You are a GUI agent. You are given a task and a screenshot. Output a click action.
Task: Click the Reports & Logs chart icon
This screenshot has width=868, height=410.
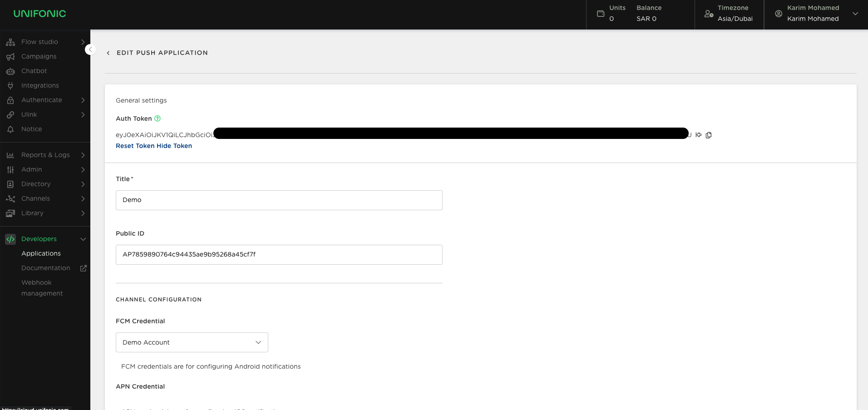tap(10, 155)
